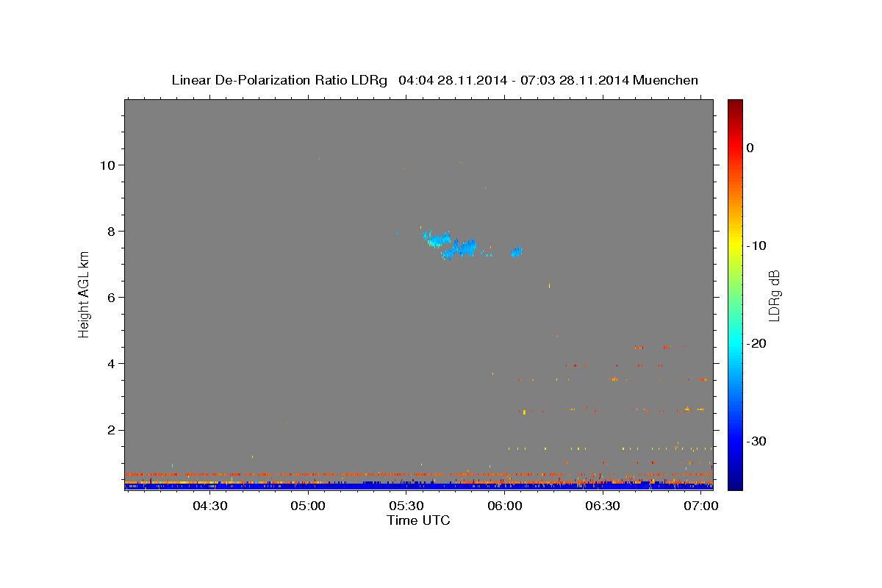
Task: Click the height tick label 10
Action: tap(109, 165)
